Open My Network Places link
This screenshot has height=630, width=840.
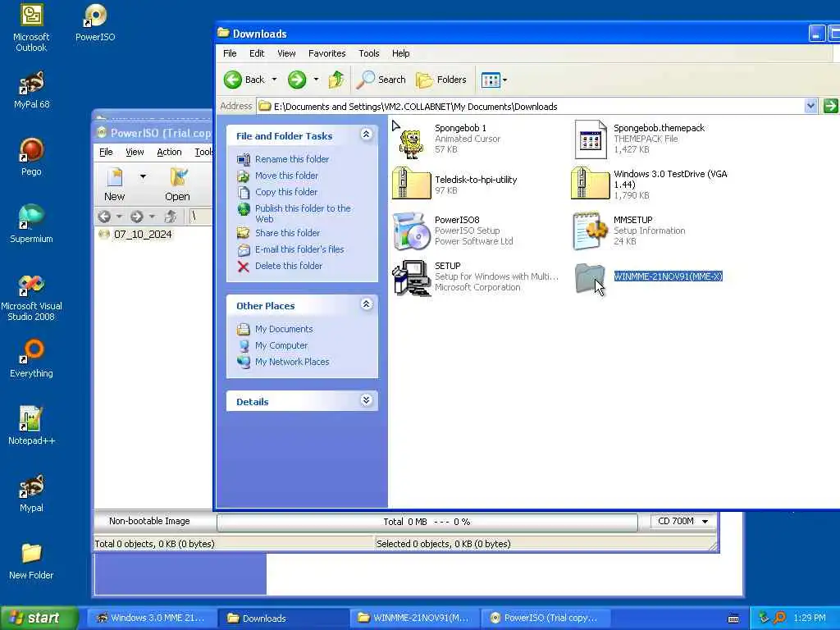(292, 362)
